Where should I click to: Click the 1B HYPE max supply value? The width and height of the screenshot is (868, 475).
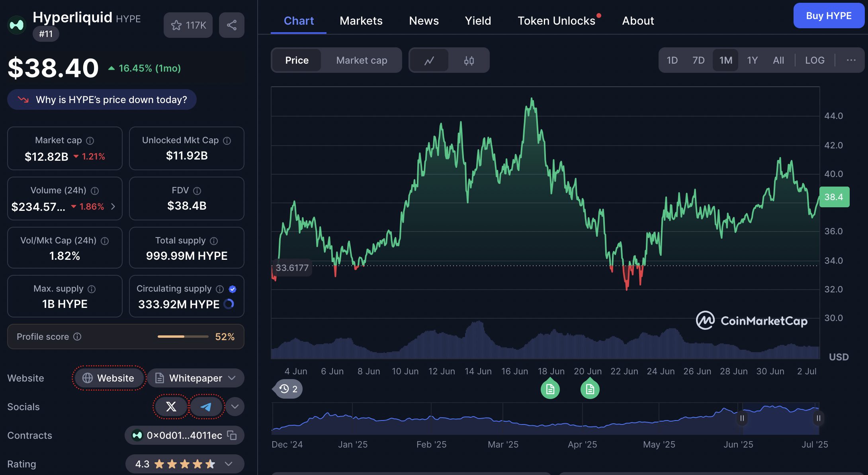click(65, 304)
